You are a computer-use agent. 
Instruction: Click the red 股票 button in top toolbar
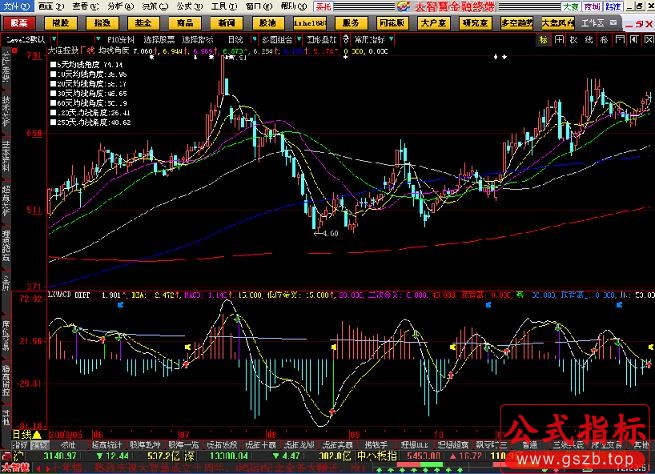[x=19, y=21]
